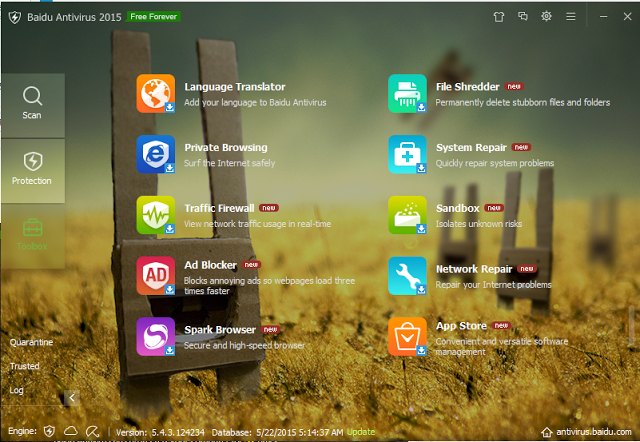
Task: Click 'Isolates unknown risks' description
Action: [x=478, y=224]
